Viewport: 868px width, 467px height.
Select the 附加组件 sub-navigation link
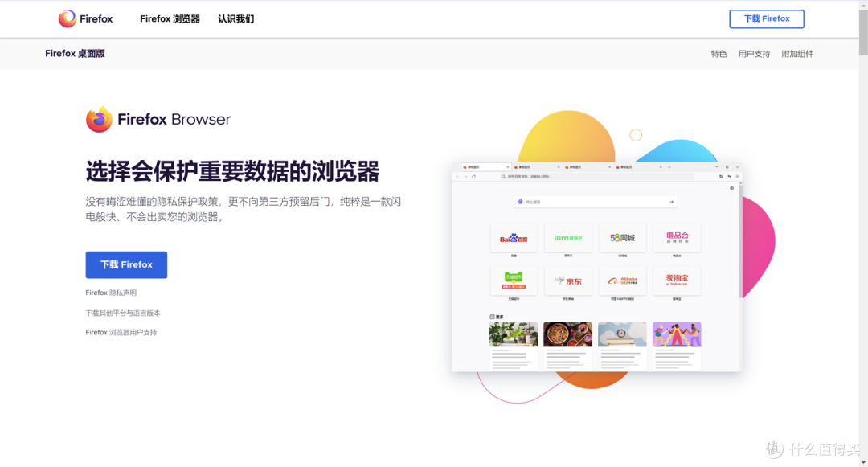point(797,54)
